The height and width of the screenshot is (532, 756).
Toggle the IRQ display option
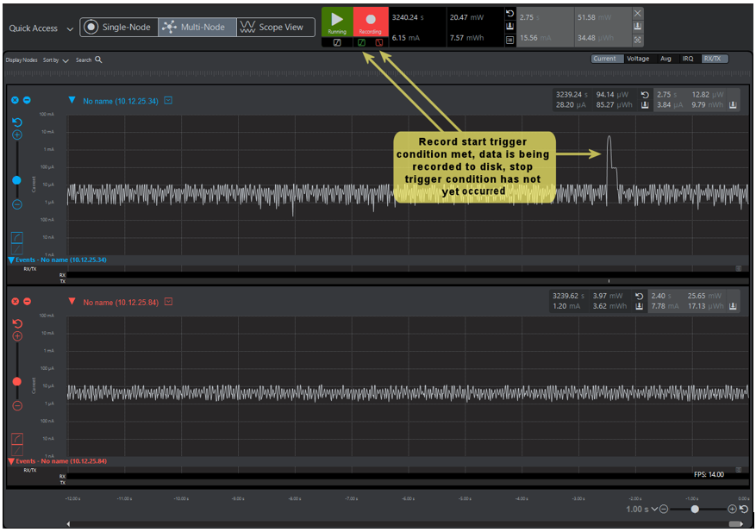(x=688, y=59)
